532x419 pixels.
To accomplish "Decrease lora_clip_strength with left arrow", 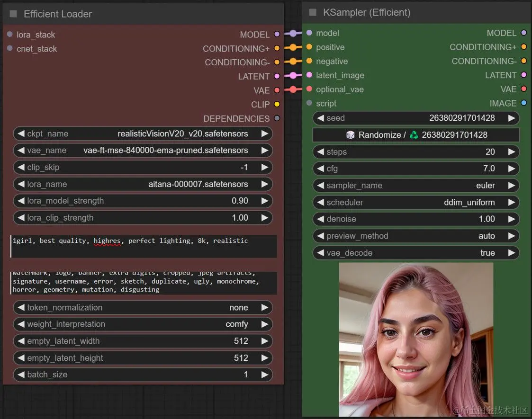I will click(x=21, y=218).
